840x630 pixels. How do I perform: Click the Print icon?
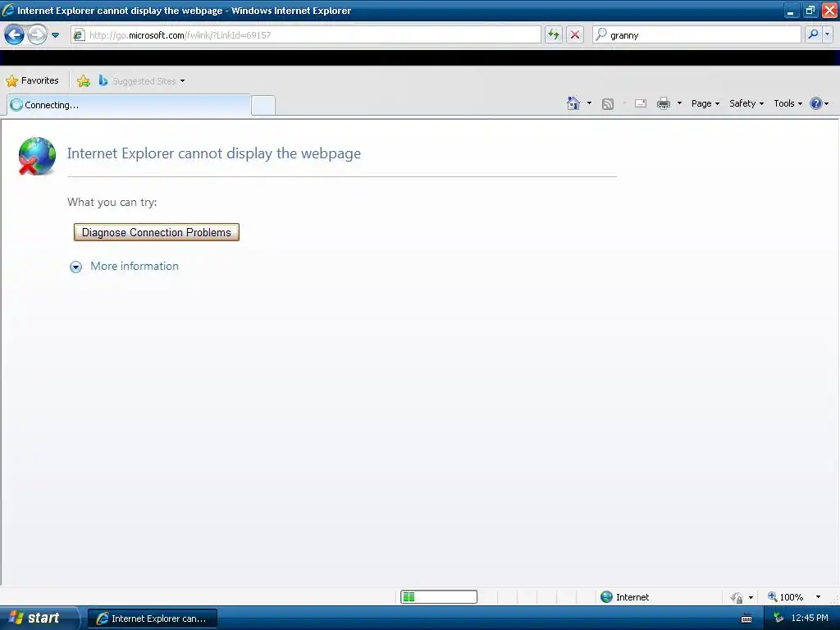pyautogui.click(x=663, y=103)
